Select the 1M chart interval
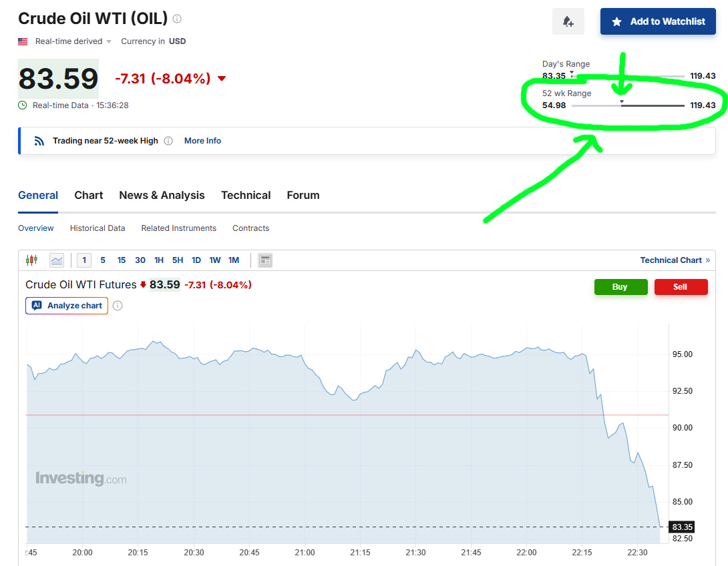728x566 pixels. pyautogui.click(x=234, y=260)
